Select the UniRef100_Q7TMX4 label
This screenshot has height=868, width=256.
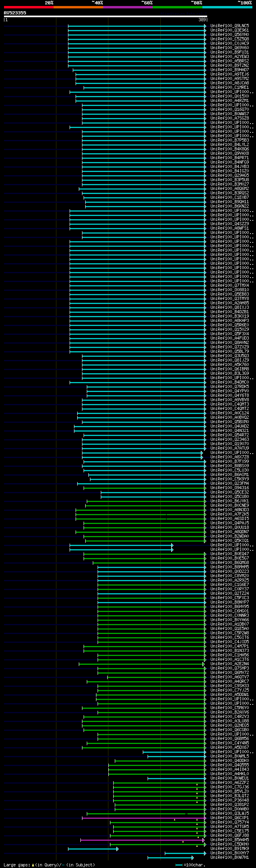coord(230,286)
